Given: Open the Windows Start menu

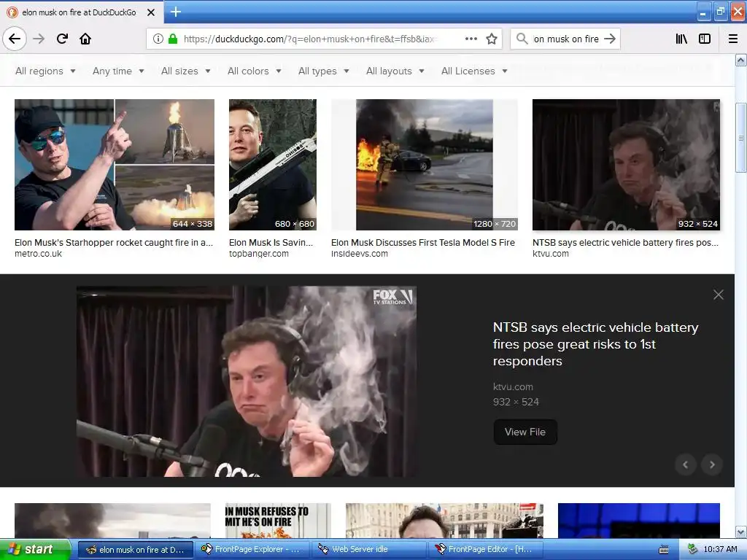Looking at the screenshot, I should [35, 549].
